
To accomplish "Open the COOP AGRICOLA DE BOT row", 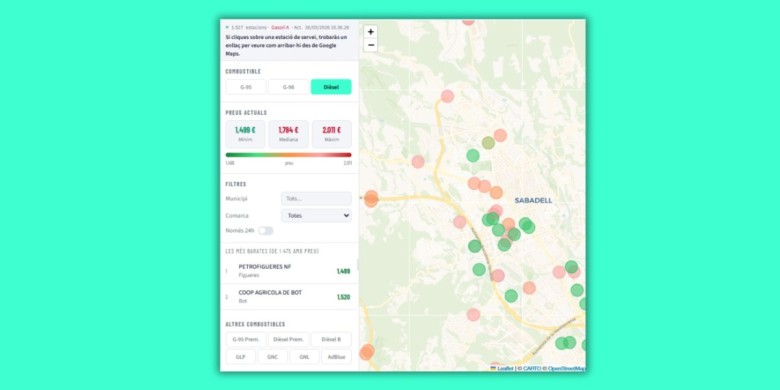I will (x=289, y=296).
